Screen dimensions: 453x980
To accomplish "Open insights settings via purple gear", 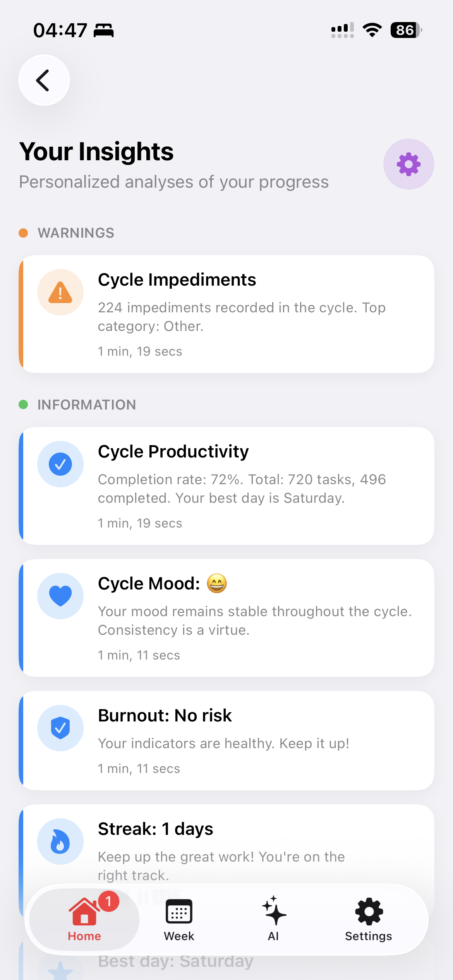I will pos(408,164).
